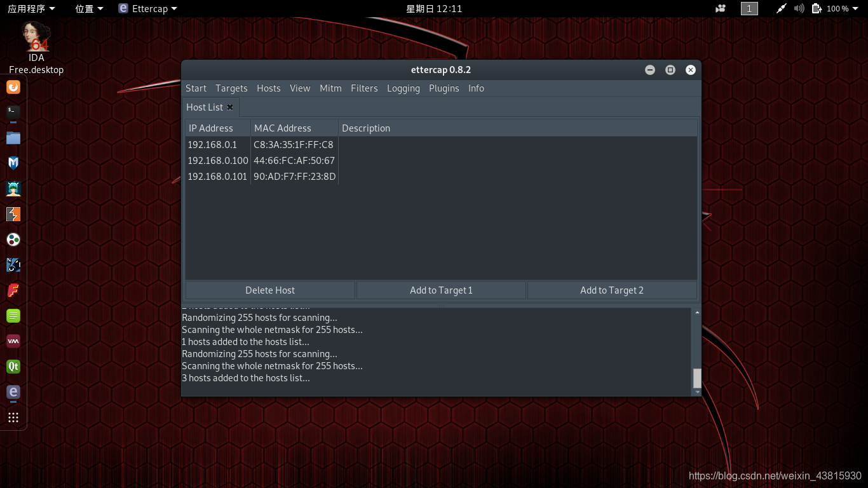Click Add to Target 1

pos(441,290)
